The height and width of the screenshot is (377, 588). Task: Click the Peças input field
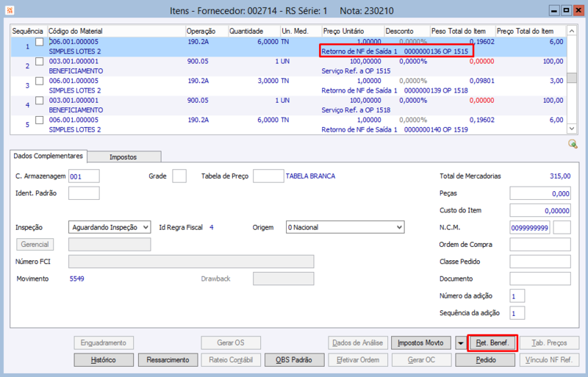[540, 193]
